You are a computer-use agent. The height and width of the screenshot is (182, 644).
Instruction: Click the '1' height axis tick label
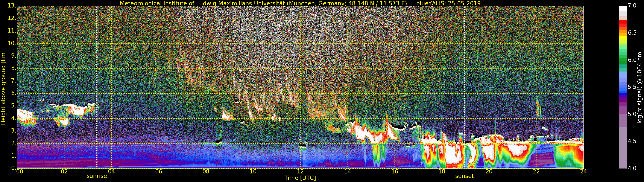pyautogui.click(x=13, y=156)
